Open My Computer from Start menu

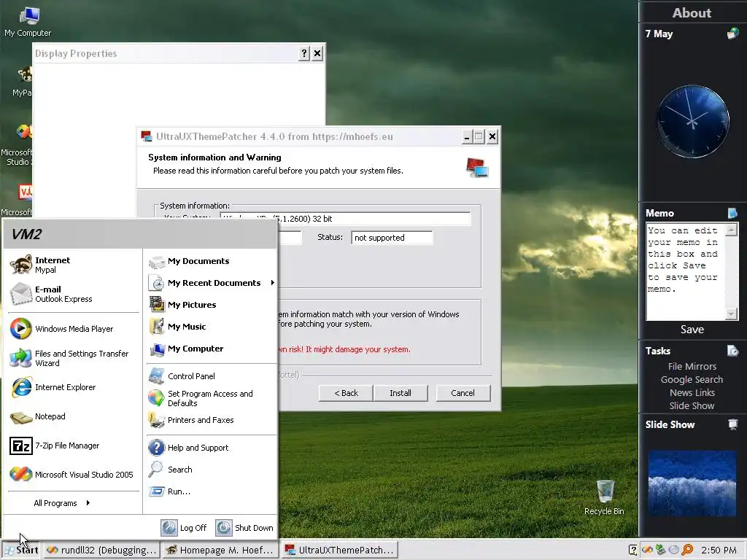(x=212, y=349)
